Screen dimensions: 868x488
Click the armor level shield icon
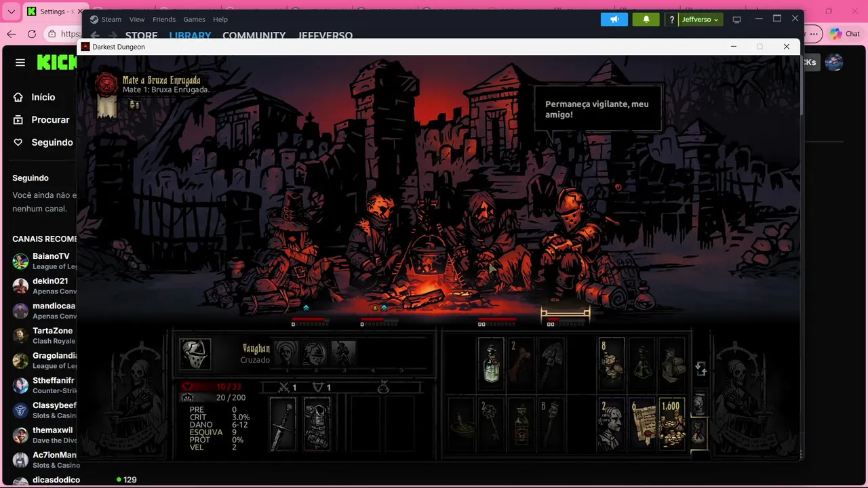click(317, 387)
